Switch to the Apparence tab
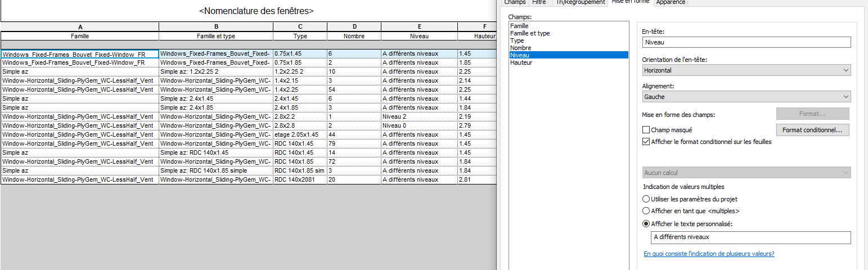Image resolution: width=868 pixels, height=270 pixels. [671, 2]
